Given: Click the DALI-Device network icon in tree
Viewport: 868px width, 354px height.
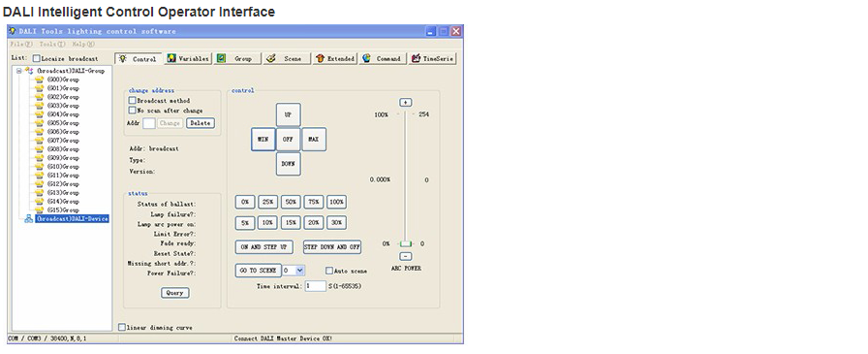Looking at the screenshot, I should click(29, 219).
